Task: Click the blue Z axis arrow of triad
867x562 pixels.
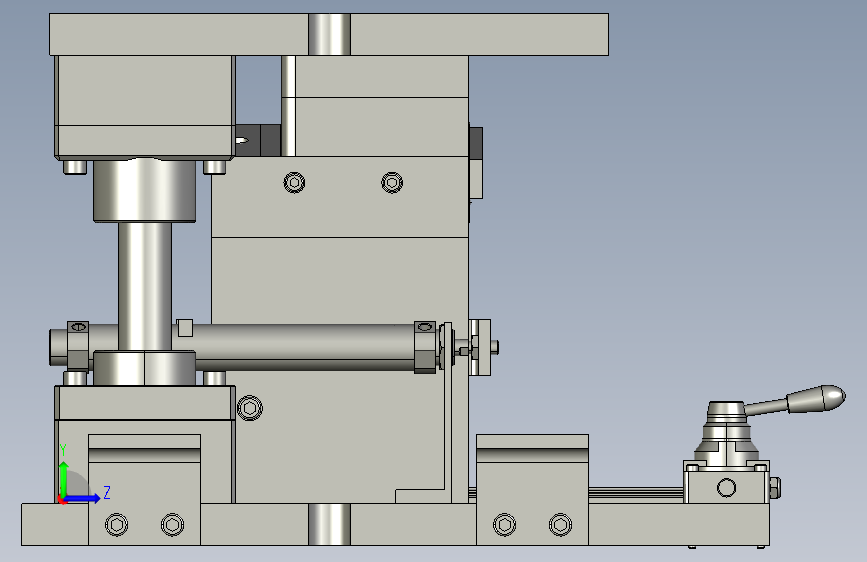Action: [83, 498]
